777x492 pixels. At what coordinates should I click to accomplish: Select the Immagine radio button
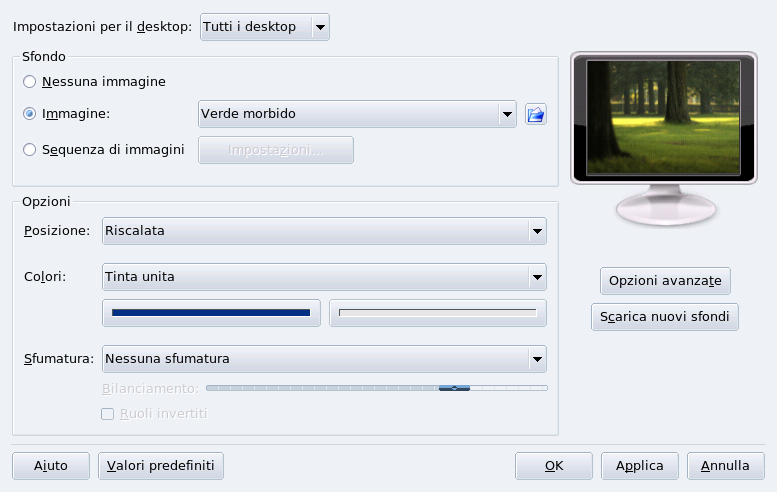tap(30, 114)
